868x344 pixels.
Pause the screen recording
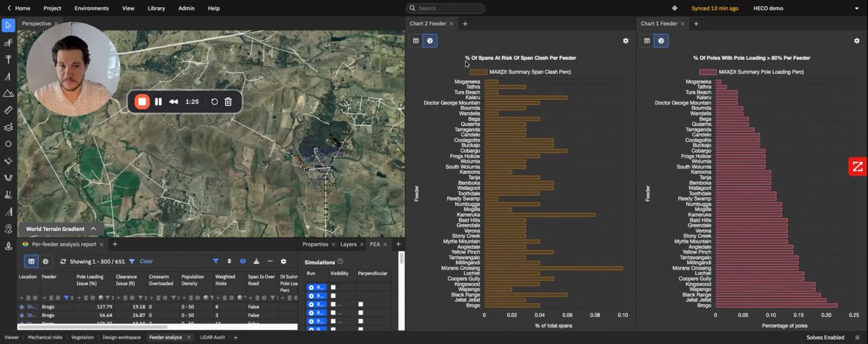tap(159, 102)
